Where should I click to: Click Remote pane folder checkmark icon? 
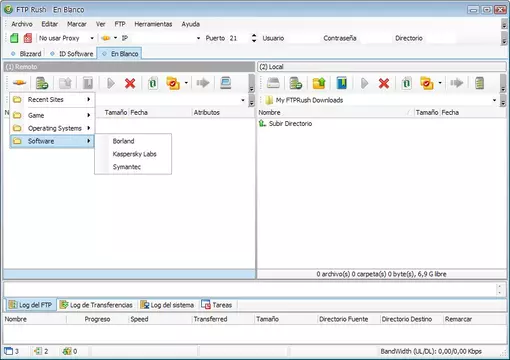[x=173, y=83]
